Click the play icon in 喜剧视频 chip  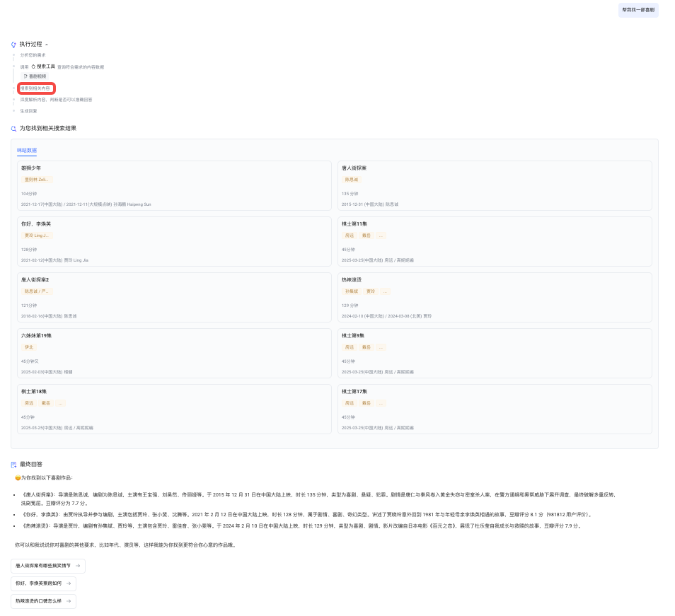pos(25,76)
